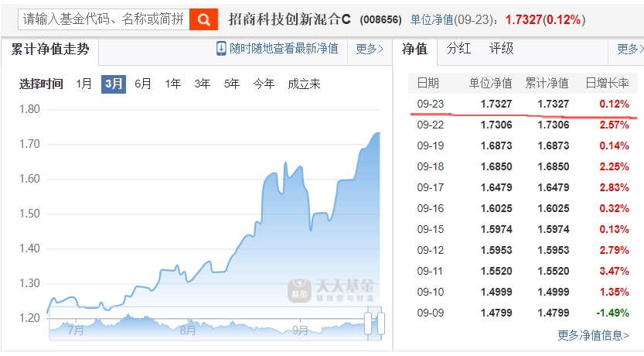Click chart y-axis label 1.80

pos(29,109)
